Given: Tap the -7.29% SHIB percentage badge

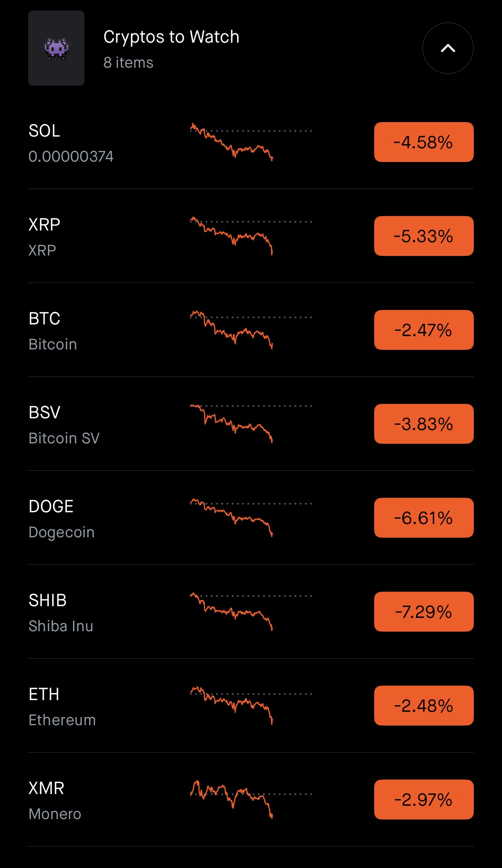Looking at the screenshot, I should click(x=424, y=612).
